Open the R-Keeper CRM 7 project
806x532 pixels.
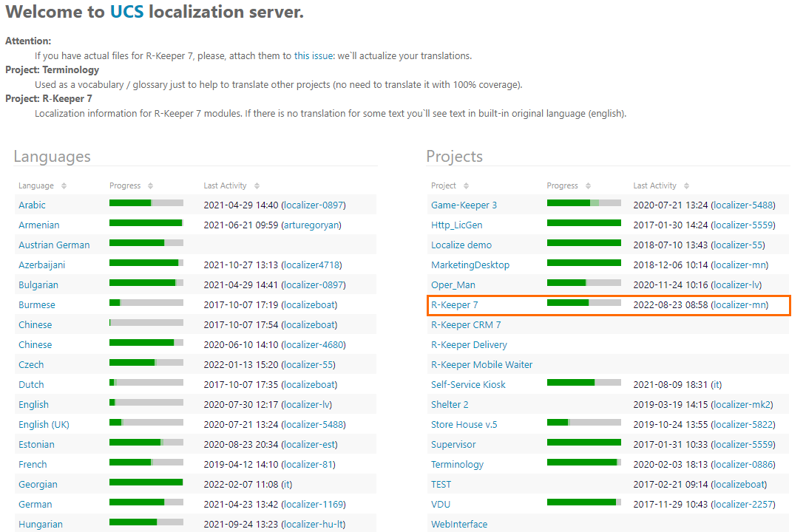[467, 325]
